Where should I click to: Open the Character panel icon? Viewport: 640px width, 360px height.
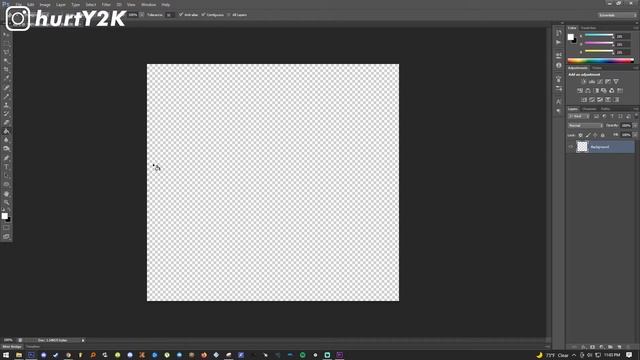click(x=559, y=101)
